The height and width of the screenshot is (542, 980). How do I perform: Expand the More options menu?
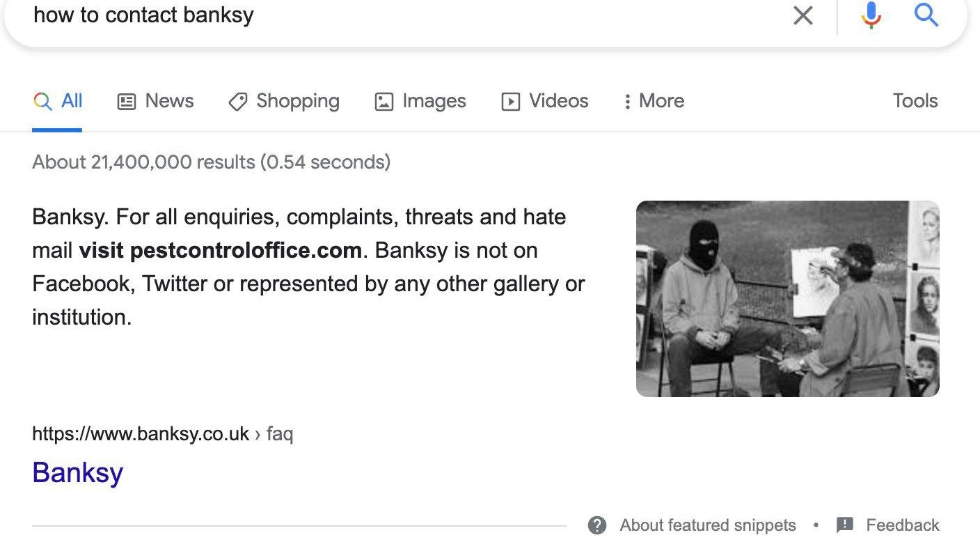(654, 101)
